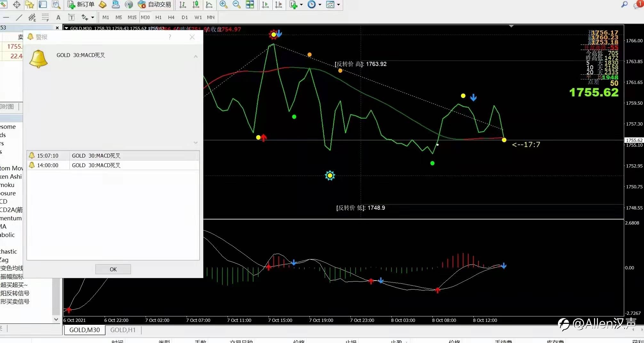This screenshot has height=343, width=644.
Task: Switch chart to candlestick style
Action: pos(196,4)
